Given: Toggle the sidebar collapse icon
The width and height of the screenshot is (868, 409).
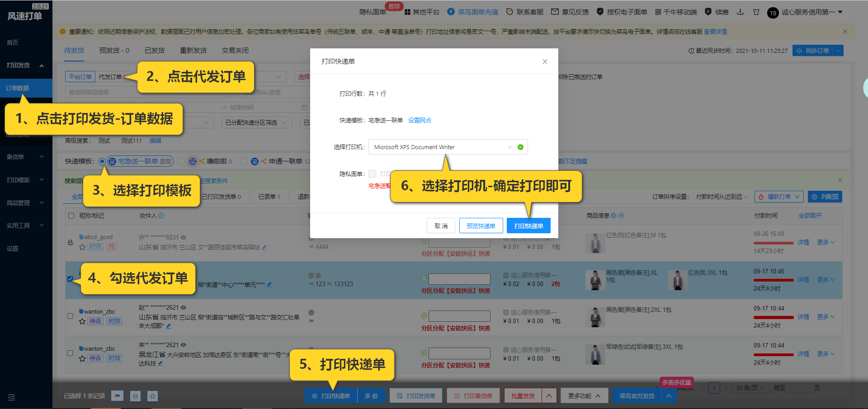Looking at the screenshot, I should [12, 397].
